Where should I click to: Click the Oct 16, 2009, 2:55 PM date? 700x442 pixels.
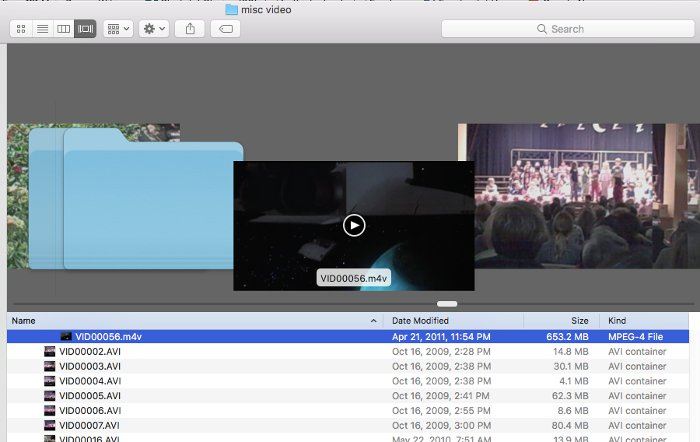(441, 410)
